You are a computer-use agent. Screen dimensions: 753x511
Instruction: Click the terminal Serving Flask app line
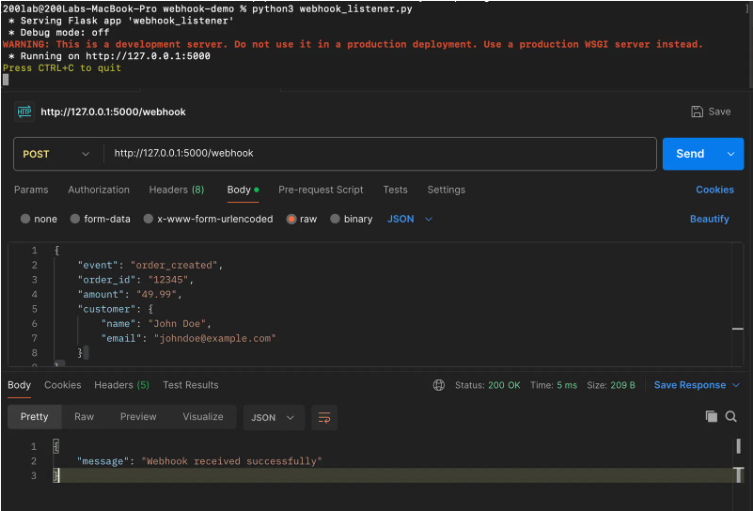click(x=121, y=21)
